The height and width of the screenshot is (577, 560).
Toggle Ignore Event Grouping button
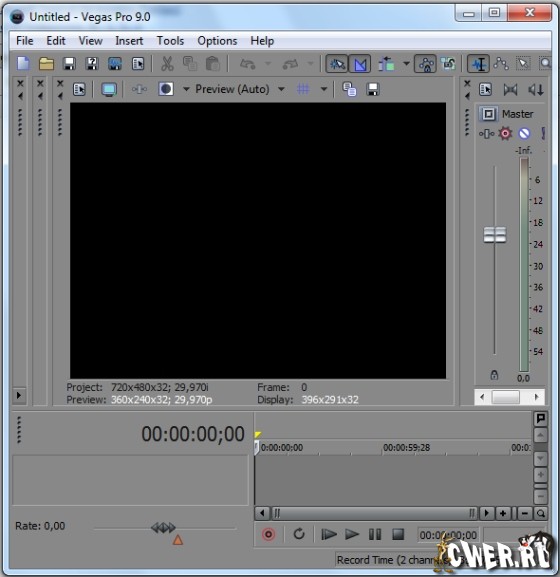(449, 64)
